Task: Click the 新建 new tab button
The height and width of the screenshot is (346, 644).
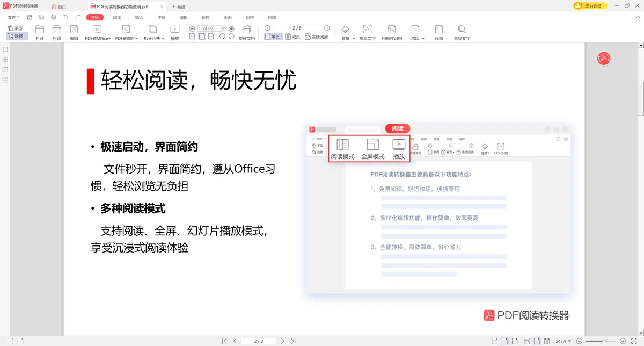Action: point(179,6)
